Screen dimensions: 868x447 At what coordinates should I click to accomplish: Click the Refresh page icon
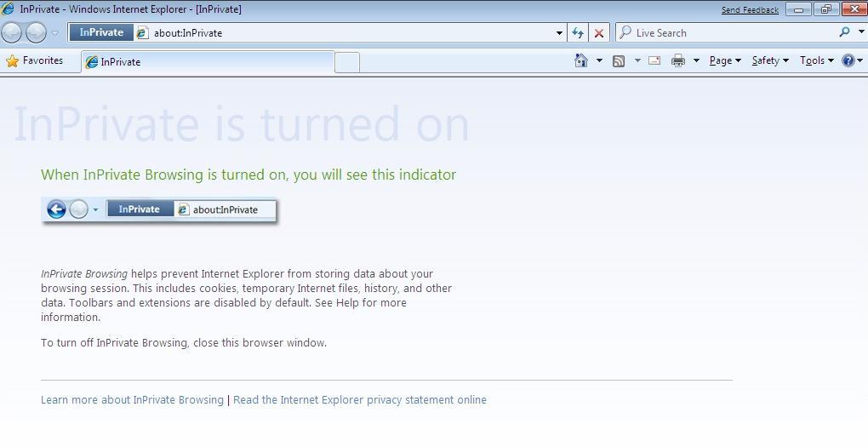[x=578, y=32]
